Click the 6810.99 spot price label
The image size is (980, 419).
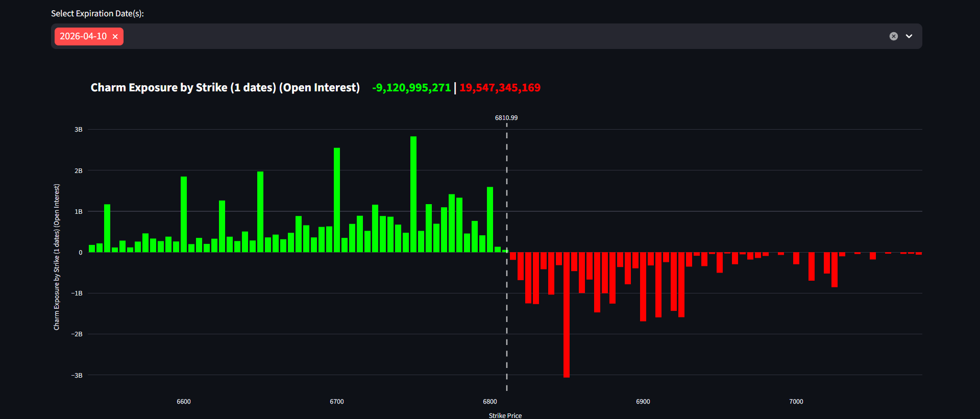click(x=506, y=118)
